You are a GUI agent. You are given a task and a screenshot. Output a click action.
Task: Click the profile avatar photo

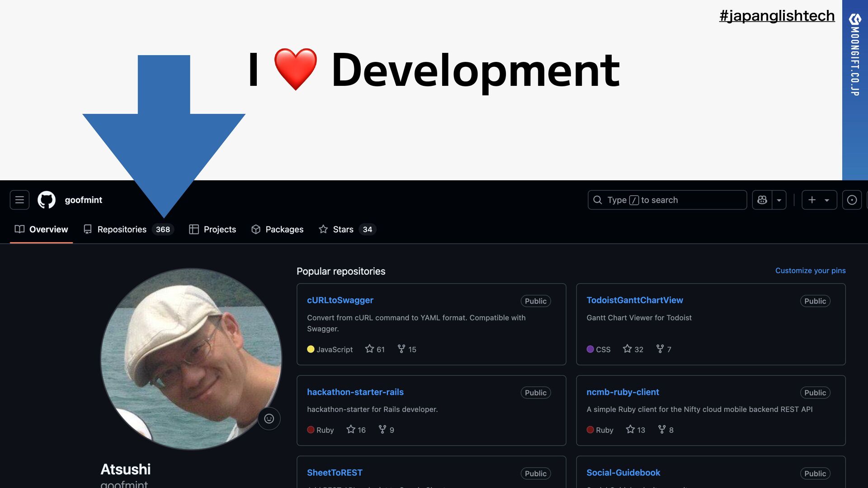coord(191,359)
